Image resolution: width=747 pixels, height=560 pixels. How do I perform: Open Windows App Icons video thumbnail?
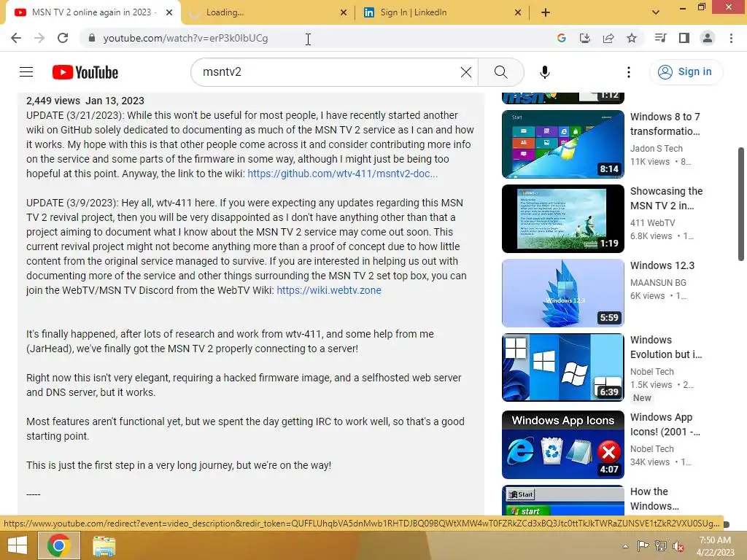[x=562, y=444]
